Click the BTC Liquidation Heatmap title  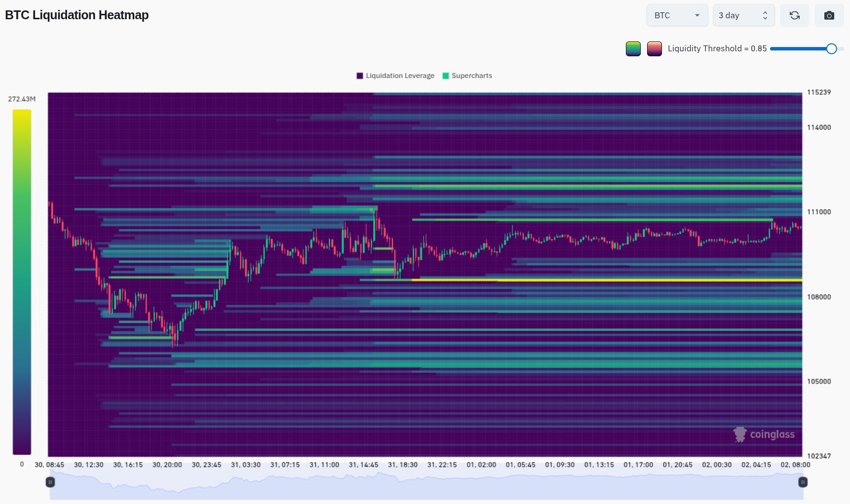click(x=77, y=15)
